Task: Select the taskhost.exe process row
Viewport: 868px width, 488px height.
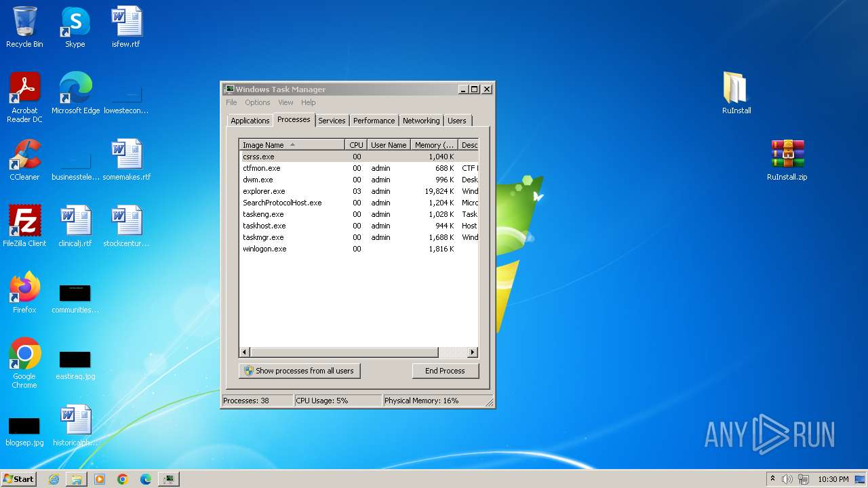Action: coord(359,226)
